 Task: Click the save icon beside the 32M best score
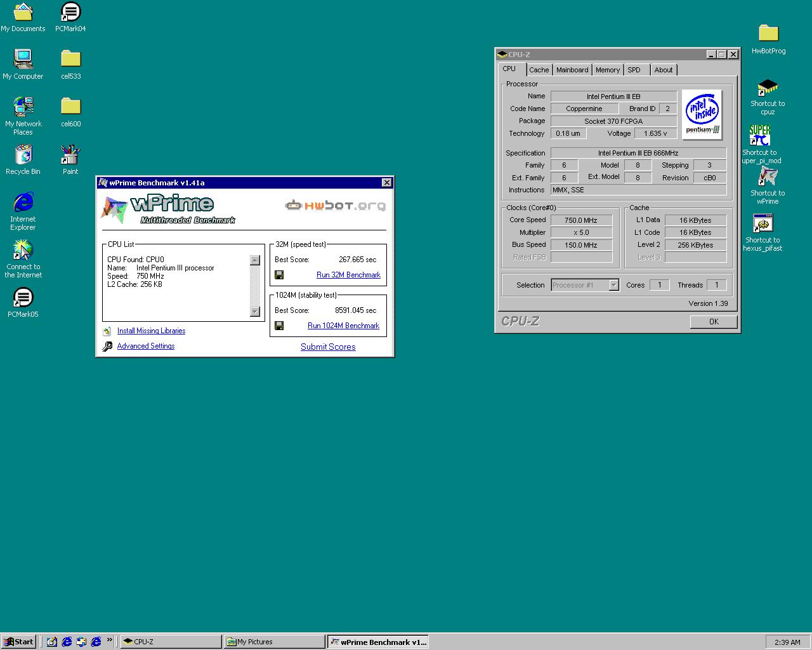click(x=279, y=275)
